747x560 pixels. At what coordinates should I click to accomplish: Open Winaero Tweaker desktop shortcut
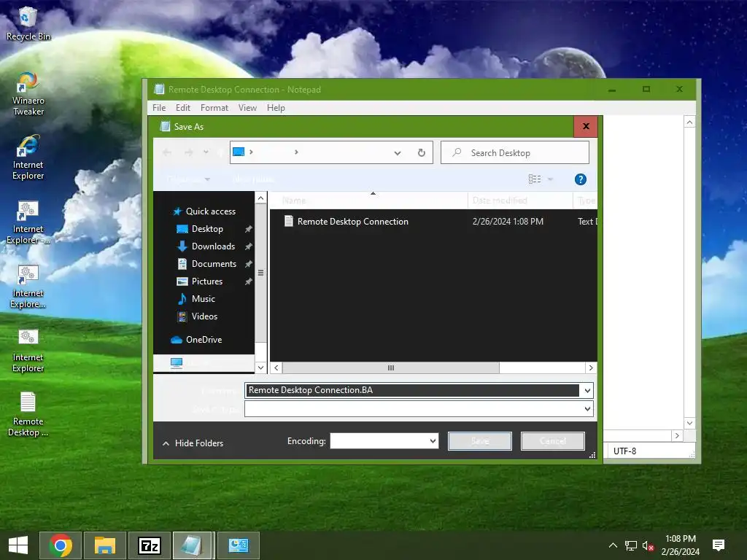[28, 94]
